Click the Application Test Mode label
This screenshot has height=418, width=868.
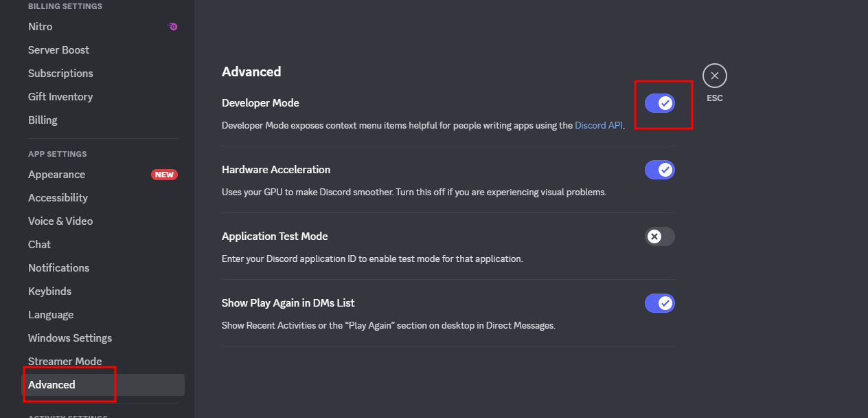coord(275,236)
